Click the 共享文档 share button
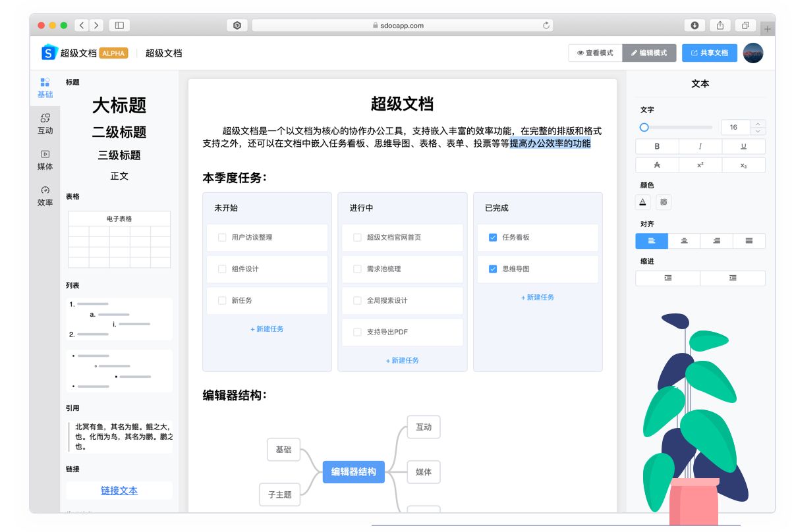The height and width of the screenshot is (532, 792). coord(710,53)
